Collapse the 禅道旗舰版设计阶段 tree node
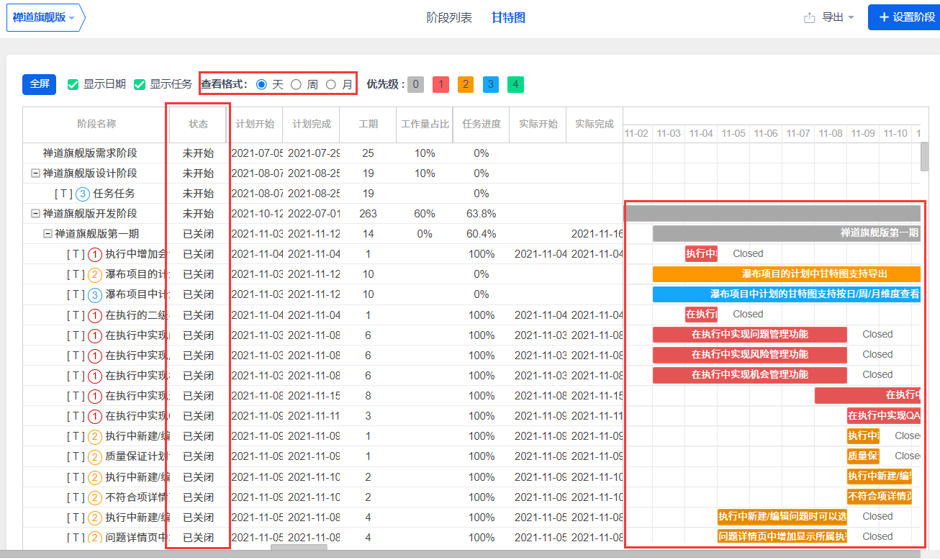Image resolution: width=940 pixels, height=560 pixels. click(35, 173)
